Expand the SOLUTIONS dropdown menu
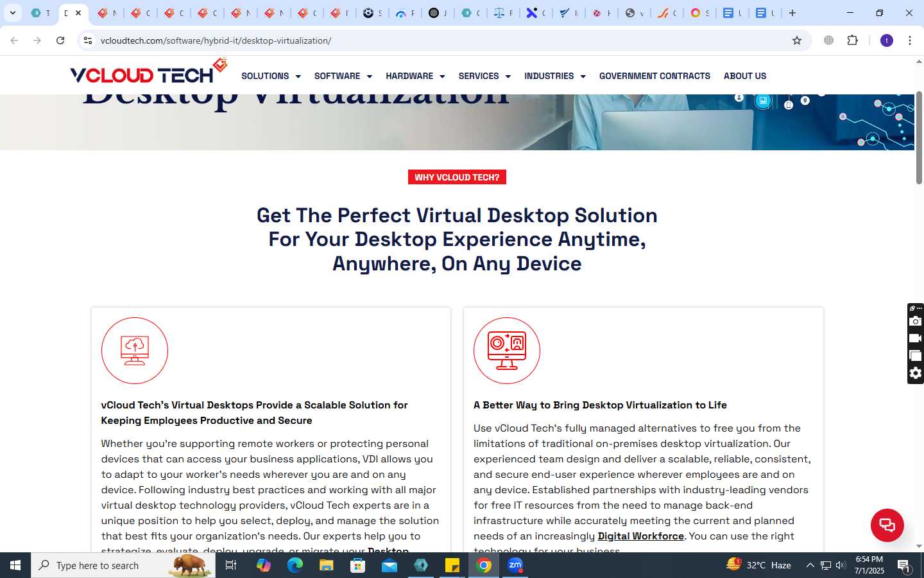The width and height of the screenshot is (924, 578). [x=271, y=76]
